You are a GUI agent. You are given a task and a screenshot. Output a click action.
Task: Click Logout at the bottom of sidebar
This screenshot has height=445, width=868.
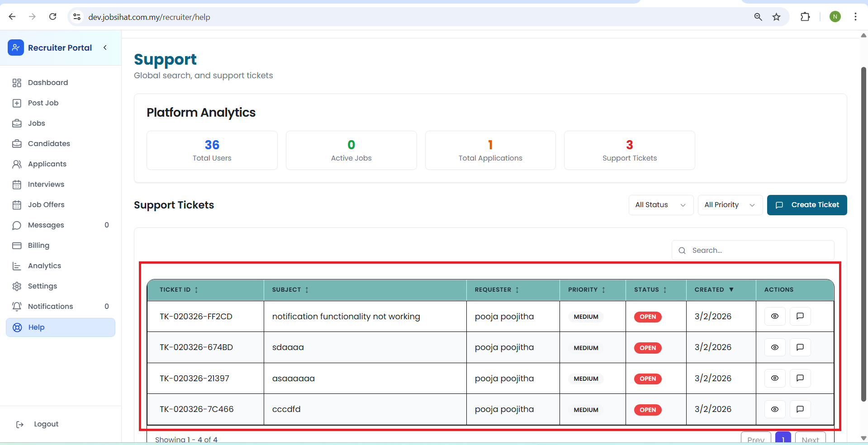pos(46,424)
